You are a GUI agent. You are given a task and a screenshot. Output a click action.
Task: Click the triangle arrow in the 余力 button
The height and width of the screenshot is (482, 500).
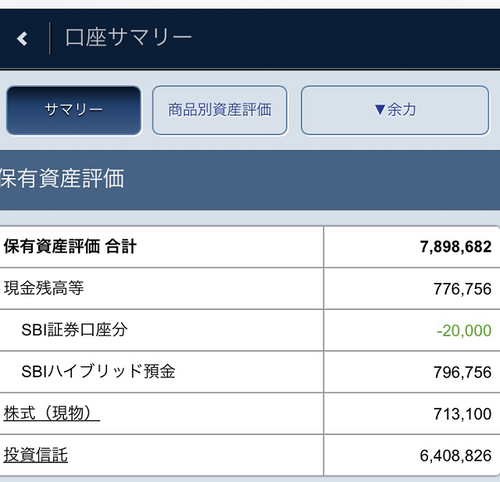coord(380,110)
